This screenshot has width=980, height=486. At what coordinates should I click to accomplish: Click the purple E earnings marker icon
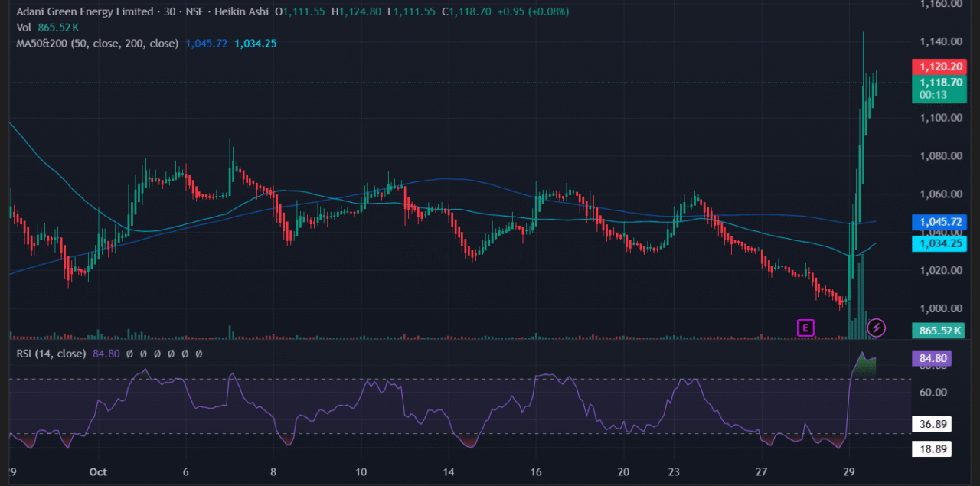[x=805, y=328]
